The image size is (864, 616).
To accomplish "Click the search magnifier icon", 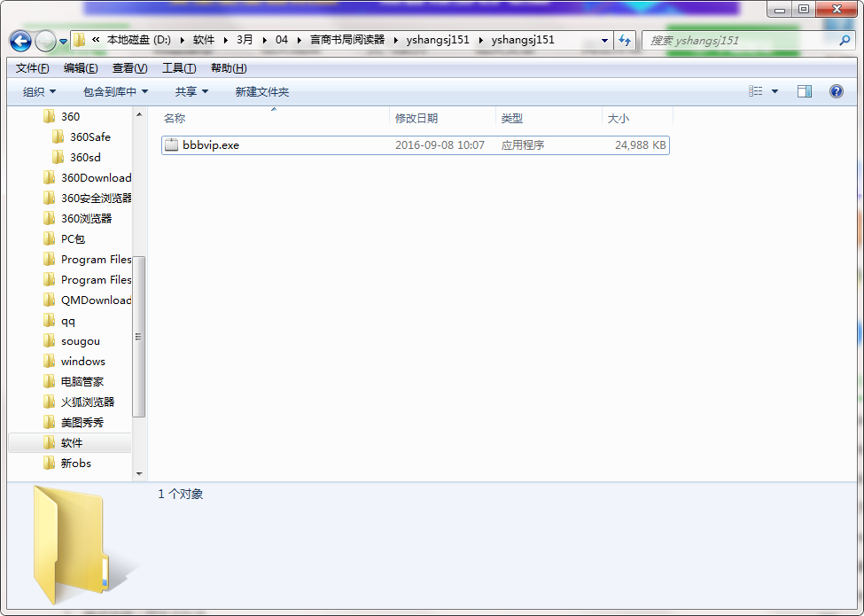I will click(x=845, y=40).
